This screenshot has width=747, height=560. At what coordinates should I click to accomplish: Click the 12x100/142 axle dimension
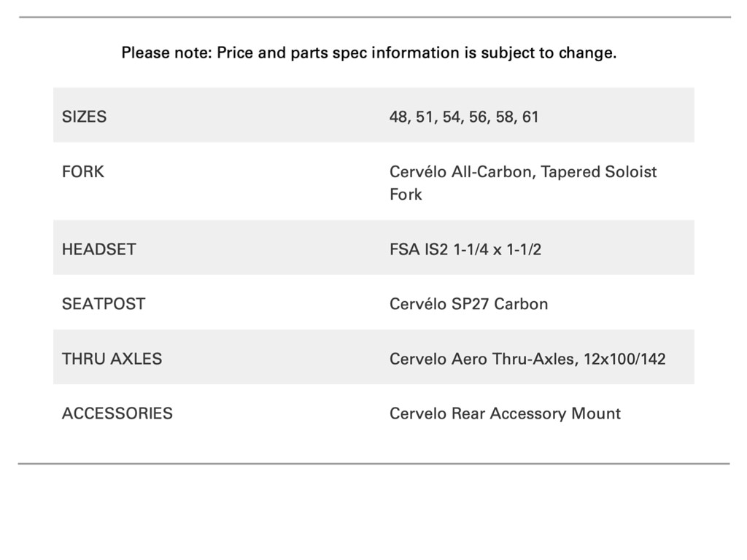click(624, 359)
